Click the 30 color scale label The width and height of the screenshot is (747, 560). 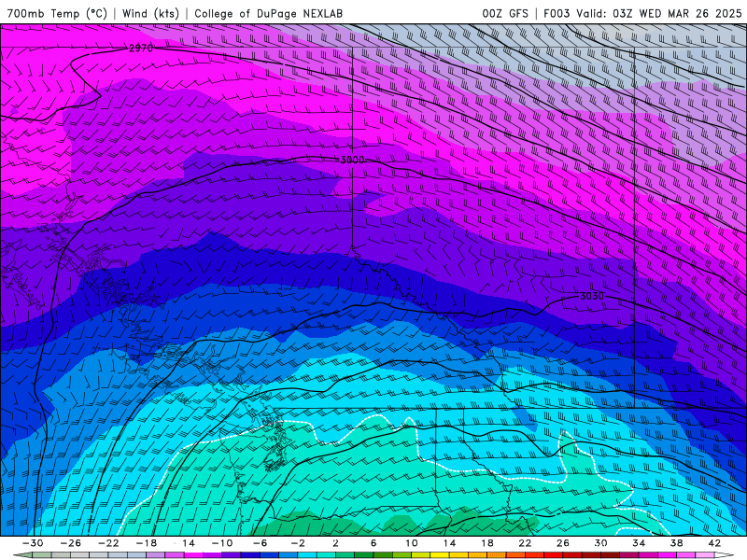[x=600, y=543]
